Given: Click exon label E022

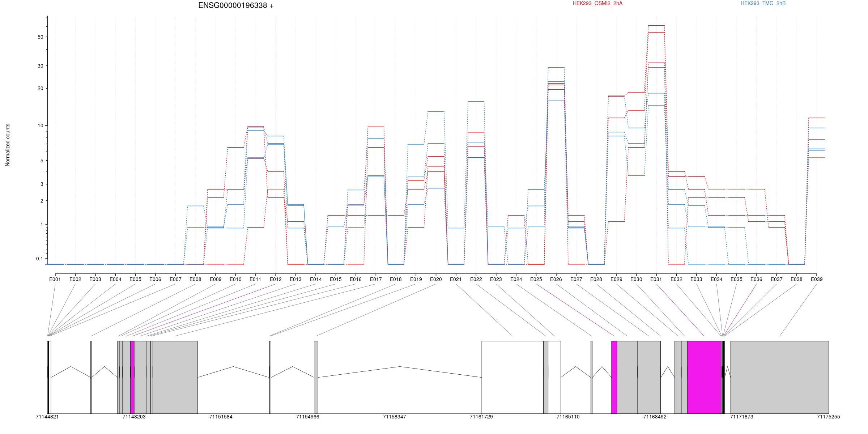Looking at the screenshot, I should click(476, 279).
